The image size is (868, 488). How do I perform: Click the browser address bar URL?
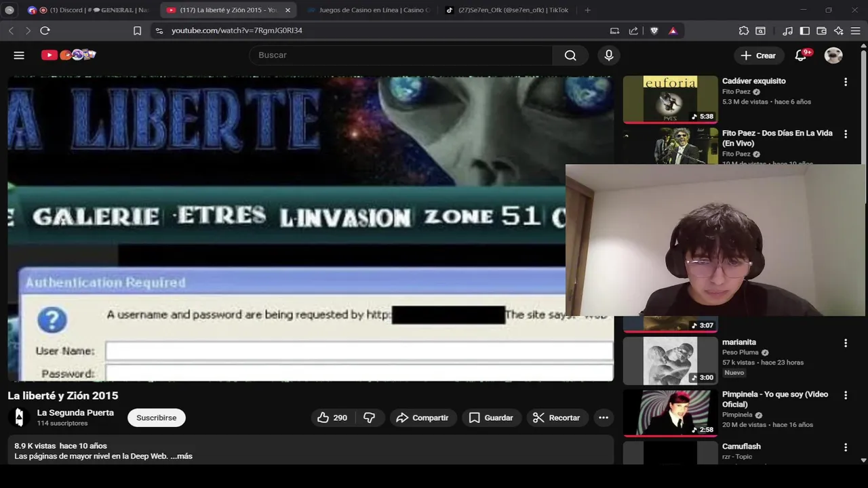click(x=237, y=30)
